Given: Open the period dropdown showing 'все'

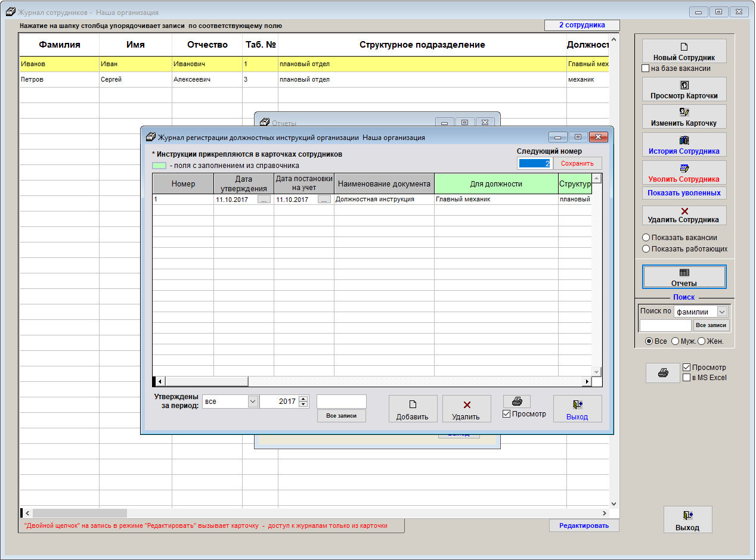Looking at the screenshot, I should click(x=252, y=402).
